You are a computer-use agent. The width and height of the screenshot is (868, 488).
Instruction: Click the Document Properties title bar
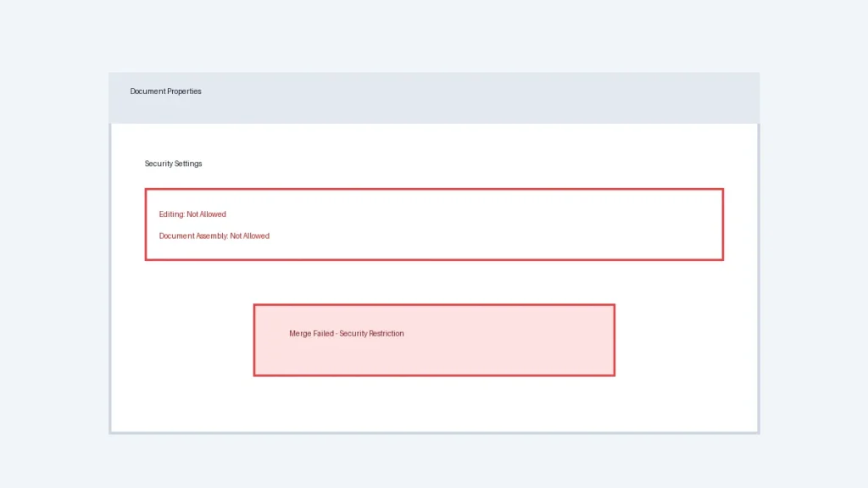[x=165, y=91]
